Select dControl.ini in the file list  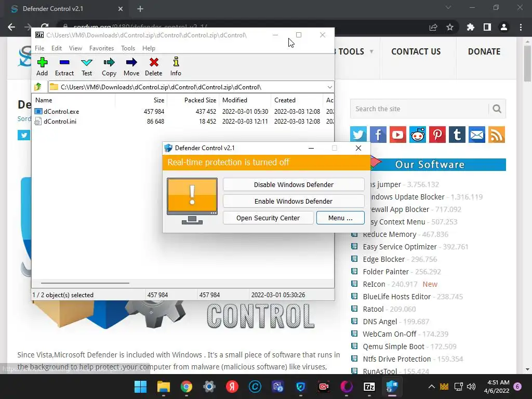(x=60, y=122)
